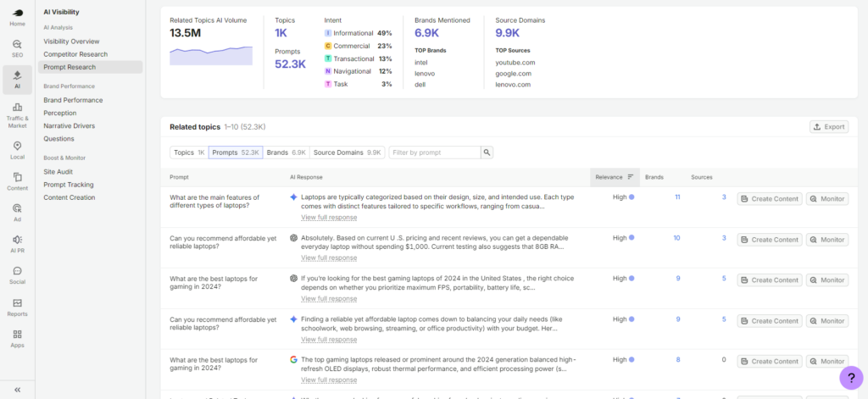Screen dimensions: 868x399
Task: Expand View full response for the main-features prompt
Action: pos(329,218)
